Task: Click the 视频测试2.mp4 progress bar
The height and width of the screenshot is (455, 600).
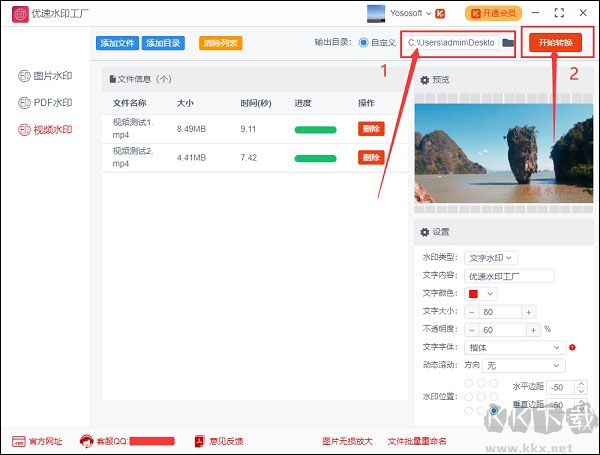Action: point(315,158)
